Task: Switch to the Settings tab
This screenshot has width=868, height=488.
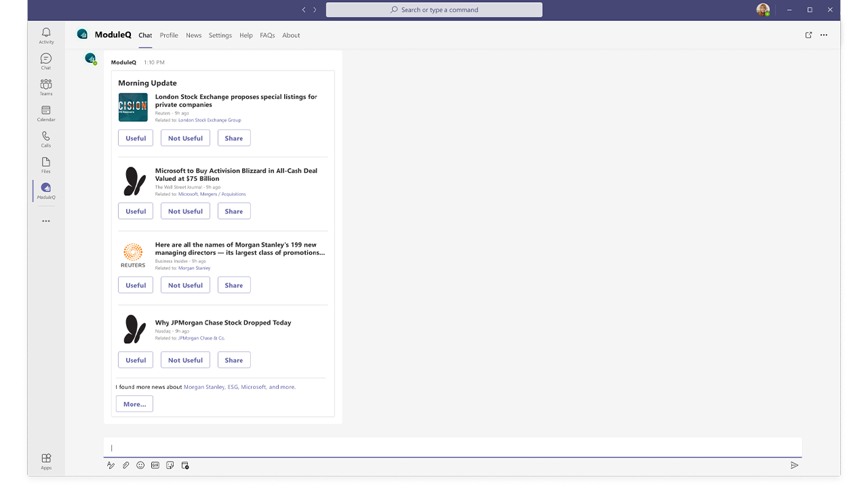Action: pyautogui.click(x=220, y=35)
